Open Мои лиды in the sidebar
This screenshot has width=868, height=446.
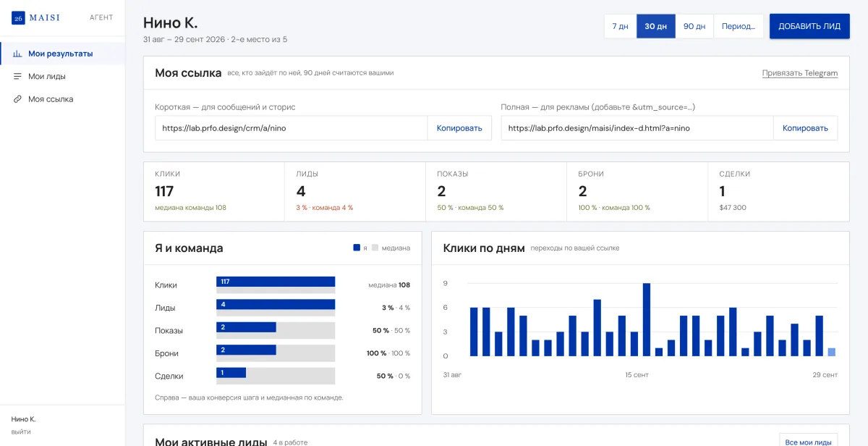pos(62,76)
